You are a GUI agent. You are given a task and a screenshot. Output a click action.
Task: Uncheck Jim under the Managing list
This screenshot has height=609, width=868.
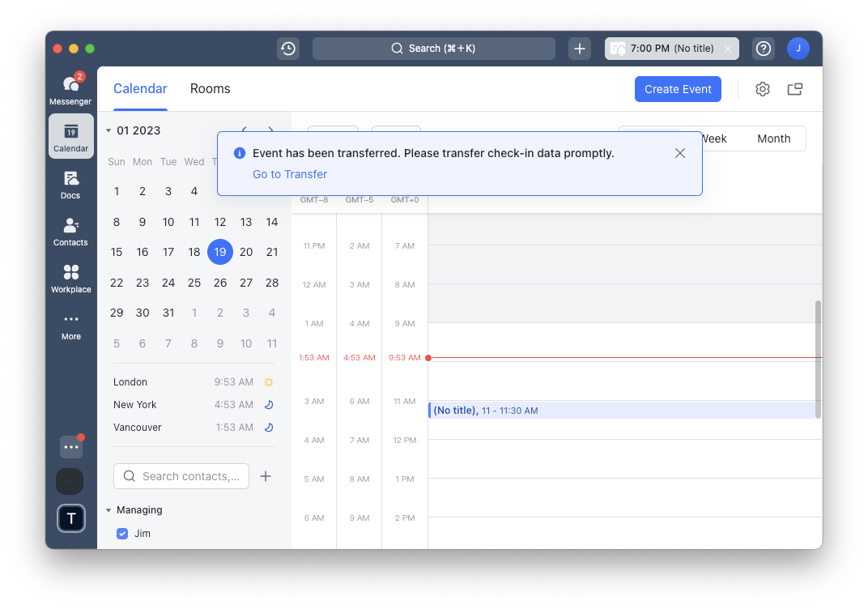point(122,533)
